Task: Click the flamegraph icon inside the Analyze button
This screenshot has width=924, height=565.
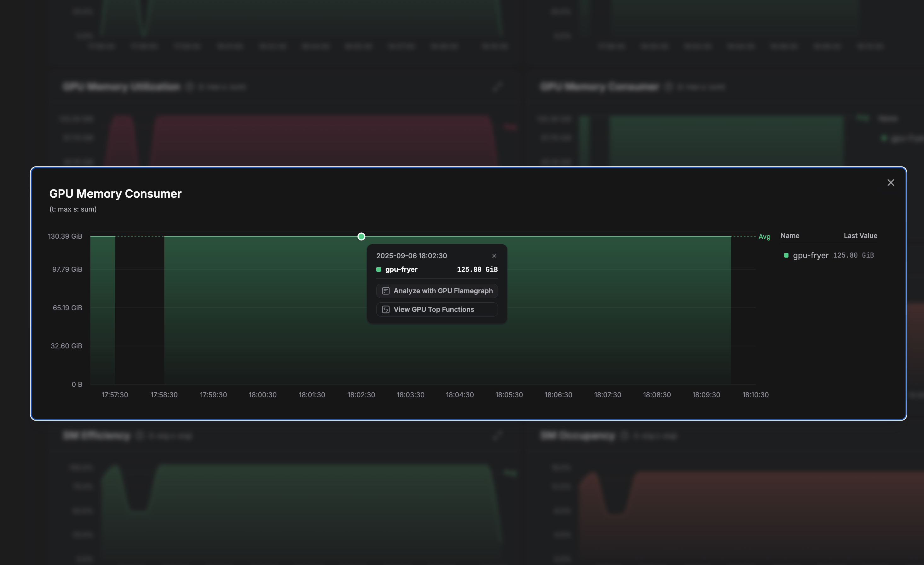Action: point(385,291)
